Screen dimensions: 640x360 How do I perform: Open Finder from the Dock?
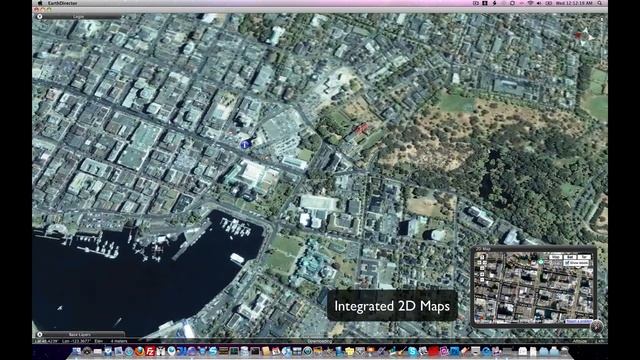coord(77,351)
